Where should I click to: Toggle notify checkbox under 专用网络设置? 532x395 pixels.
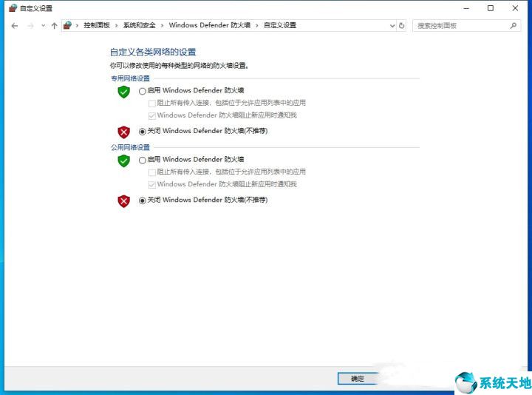point(152,116)
